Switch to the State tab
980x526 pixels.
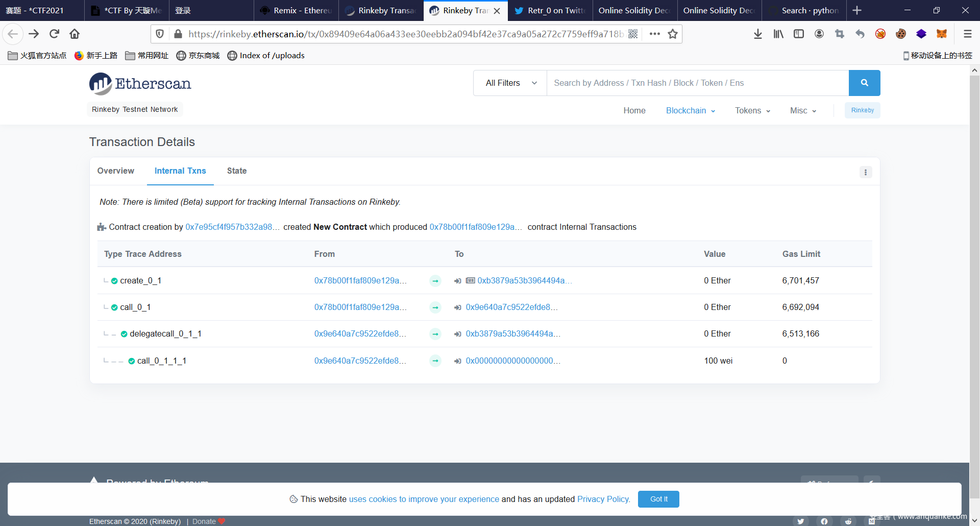tap(237, 171)
